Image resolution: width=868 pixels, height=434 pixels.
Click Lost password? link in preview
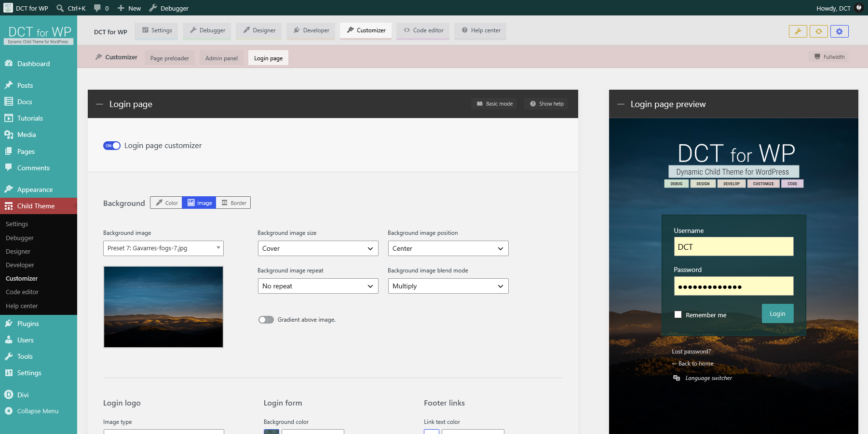[x=692, y=352]
